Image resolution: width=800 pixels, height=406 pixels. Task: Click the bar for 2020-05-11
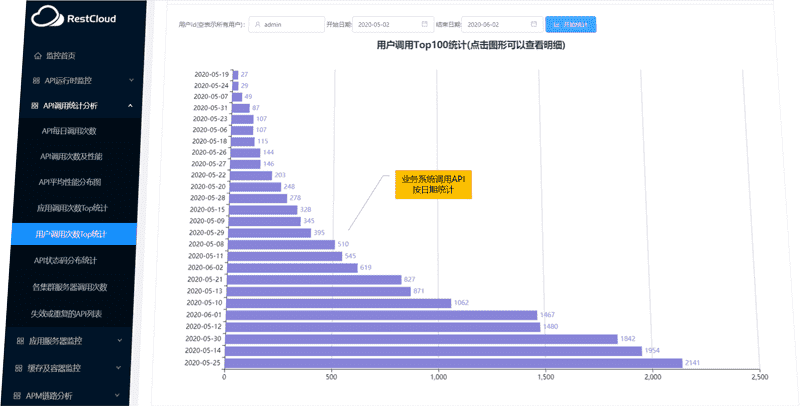pyautogui.click(x=285, y=256)
